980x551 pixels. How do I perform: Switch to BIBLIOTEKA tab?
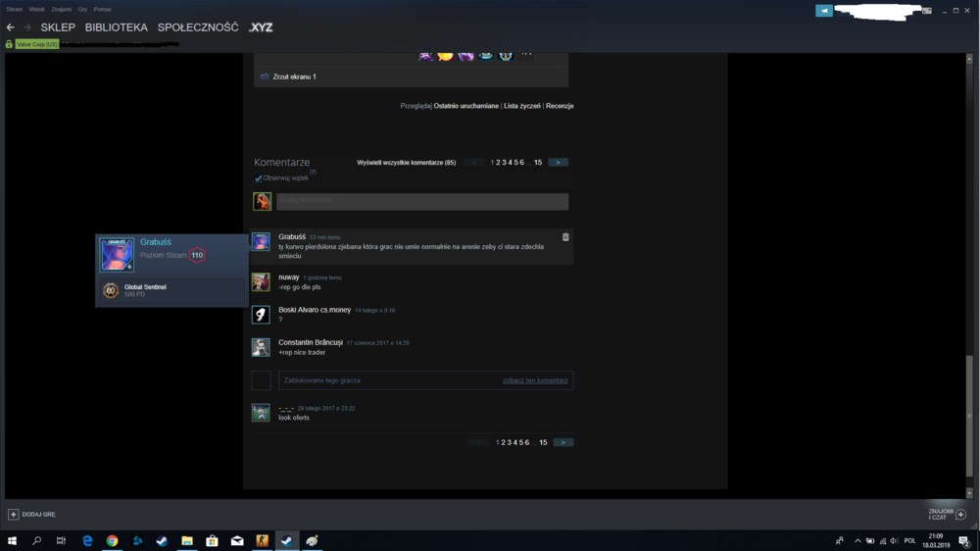117,27
